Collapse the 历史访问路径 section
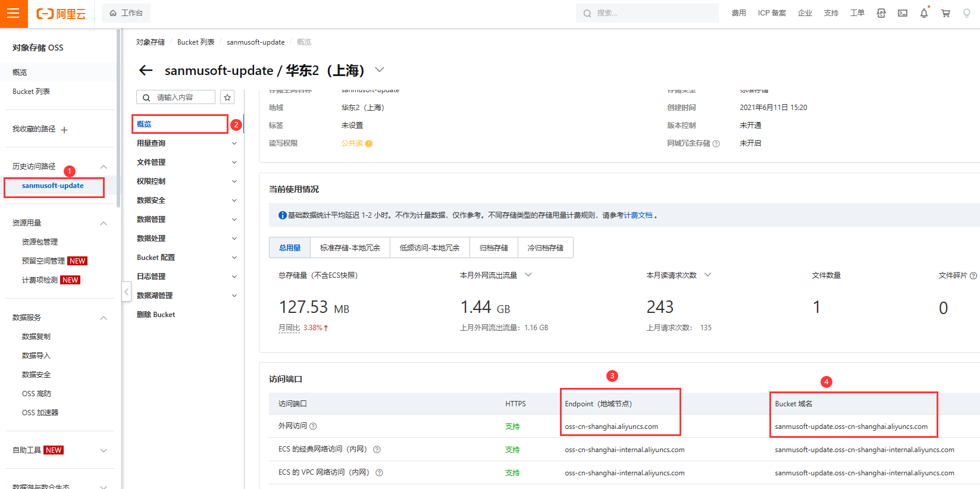The height and width of the screenshot is (489, 980). 104,167
